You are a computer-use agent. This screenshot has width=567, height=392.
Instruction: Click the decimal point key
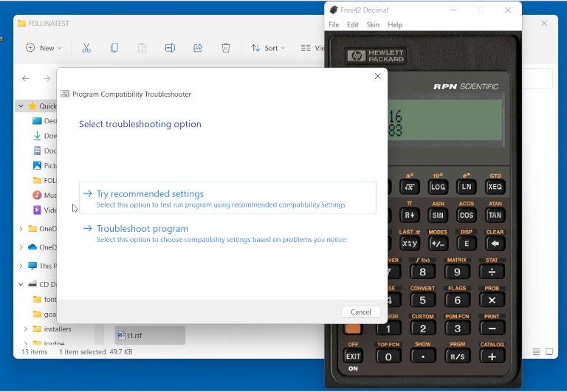tap(423, 357)
